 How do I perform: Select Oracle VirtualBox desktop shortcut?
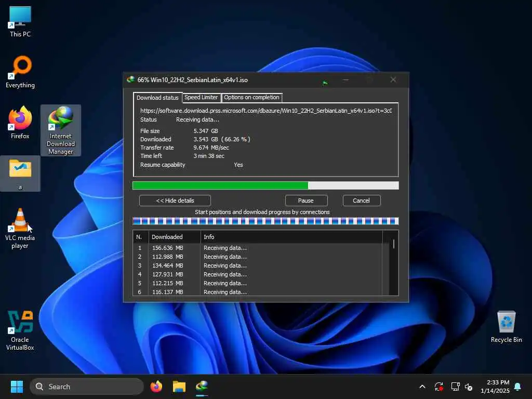(20, 330)
